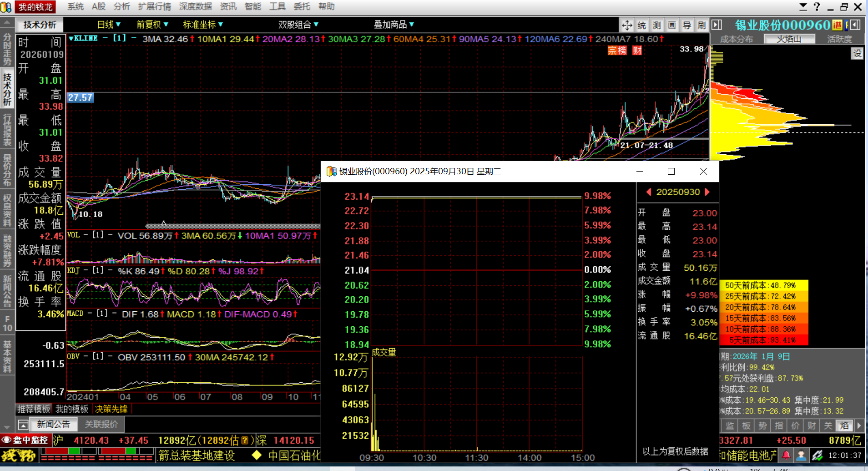
Task: Click the question mark icon after 12892估
Action: point(245,441)
